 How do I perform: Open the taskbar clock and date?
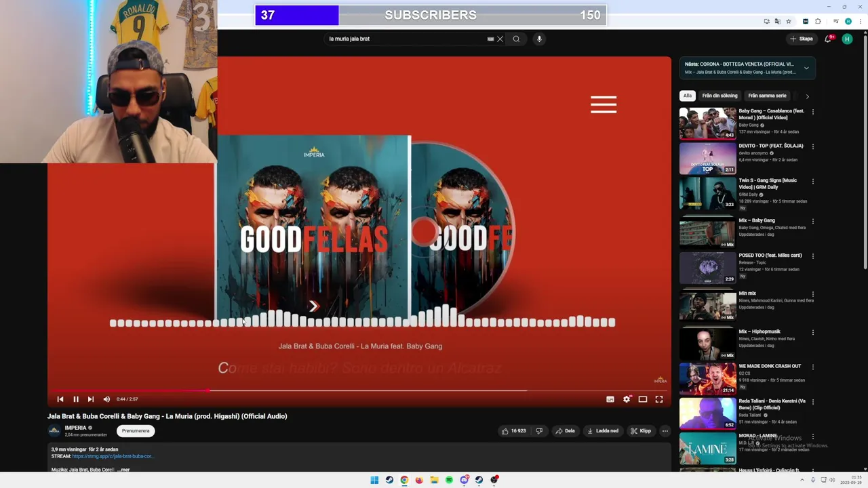tap(851, 480)
